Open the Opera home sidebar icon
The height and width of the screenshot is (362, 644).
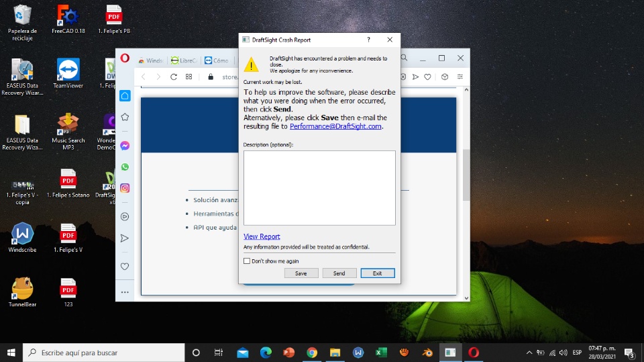pos(125,96)
